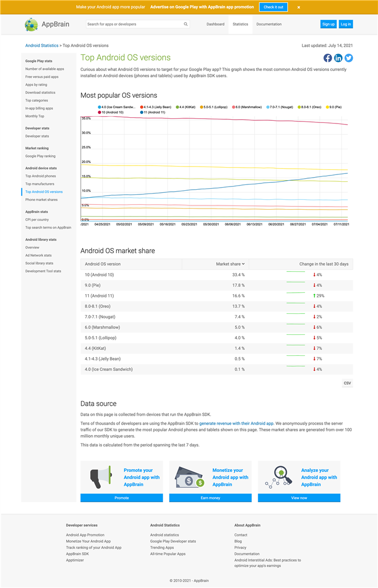Click the megaphone promote image

101,477
